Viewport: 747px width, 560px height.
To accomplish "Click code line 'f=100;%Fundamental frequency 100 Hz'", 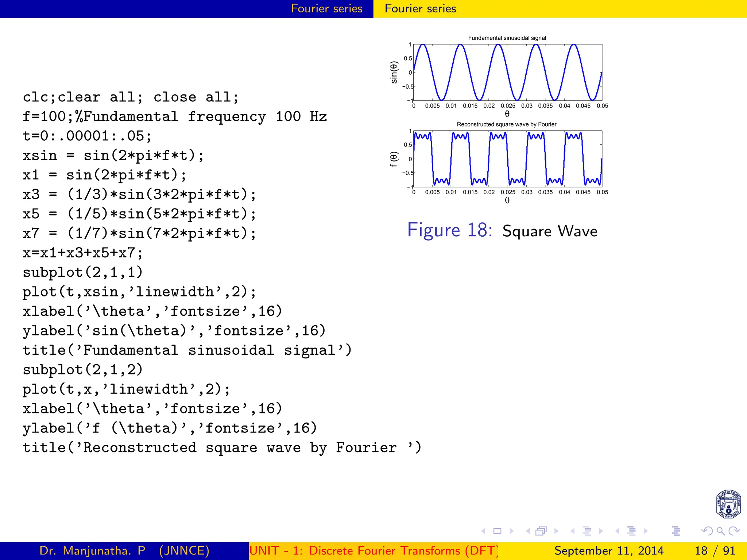I will 175,117.
